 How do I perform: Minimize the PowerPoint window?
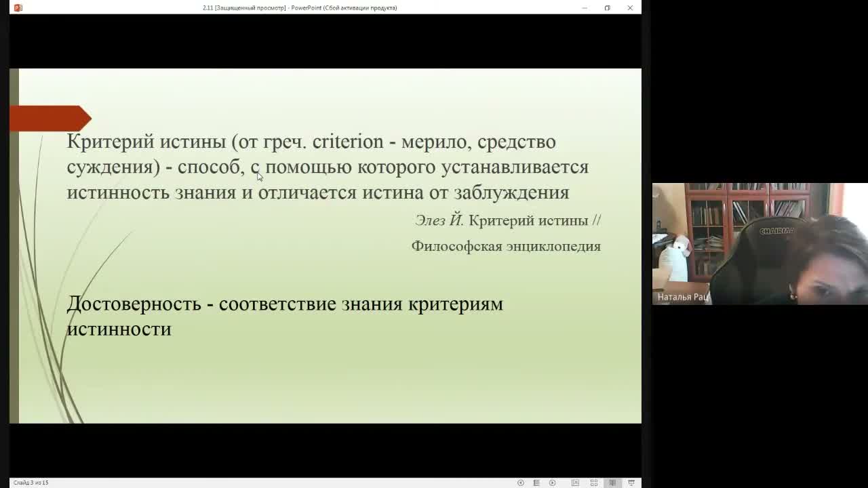585,7
